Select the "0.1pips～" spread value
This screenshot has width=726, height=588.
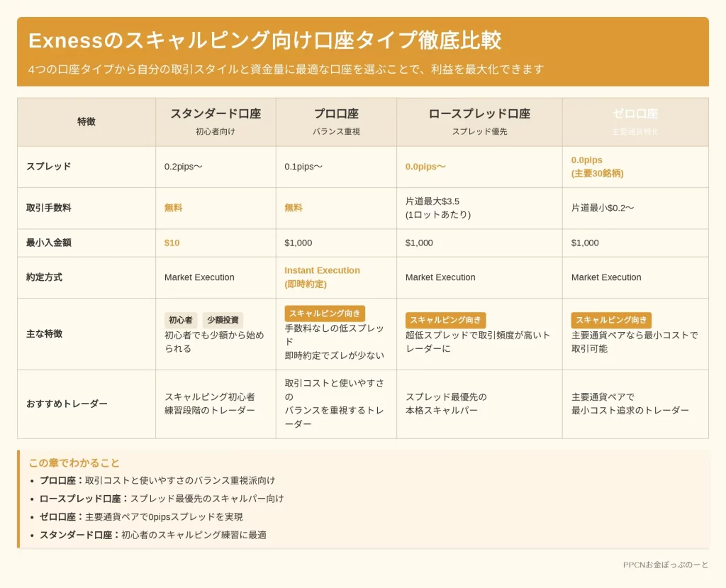click(303, 167)
